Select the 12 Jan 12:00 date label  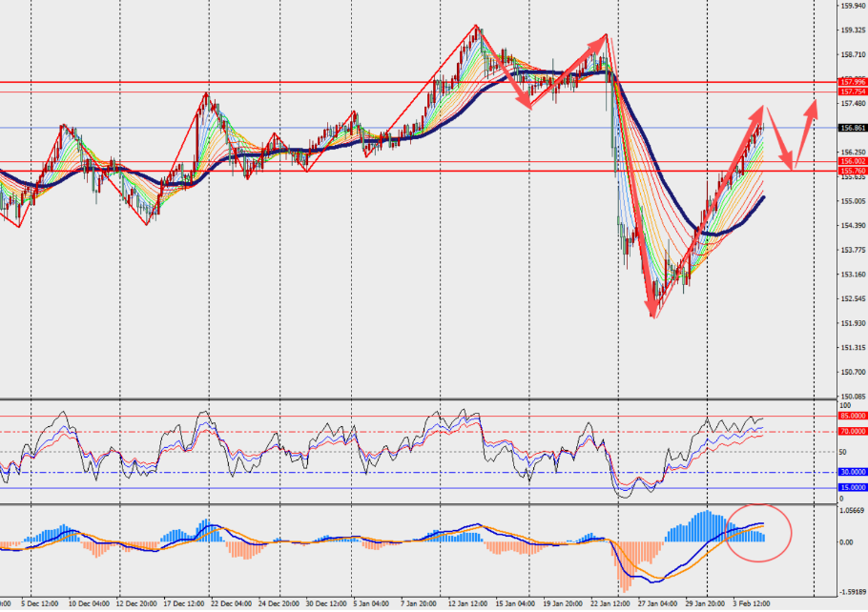[467, 604]
